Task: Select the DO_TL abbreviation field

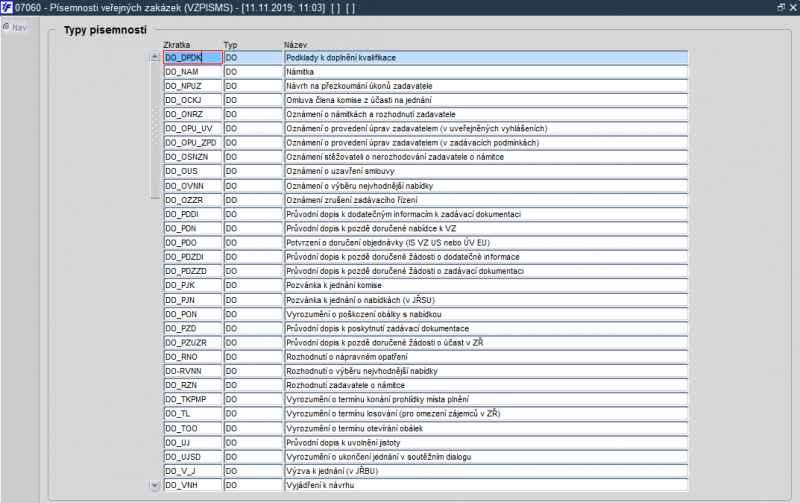Action: pyautogui.click(x=193, y=414)
